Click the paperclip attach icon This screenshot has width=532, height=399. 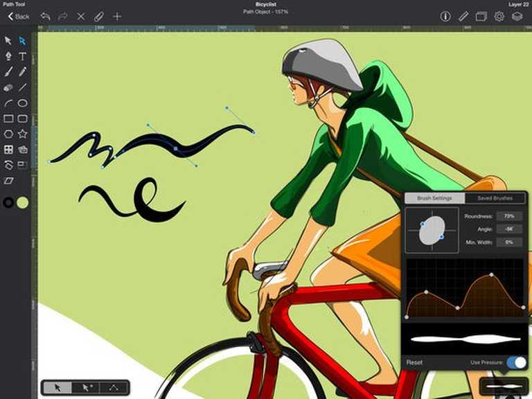pyautogui.click(x=99, y=17)
